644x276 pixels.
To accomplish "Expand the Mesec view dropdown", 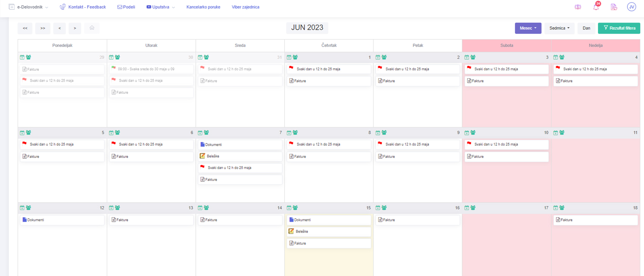I will click(x=528, y=28).
